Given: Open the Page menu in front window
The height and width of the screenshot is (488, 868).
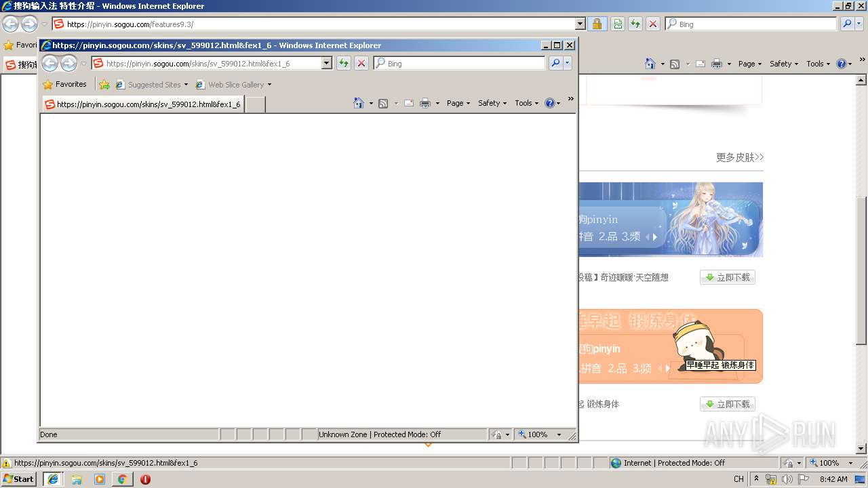Looking at the screenshot, I should (458, 103).
